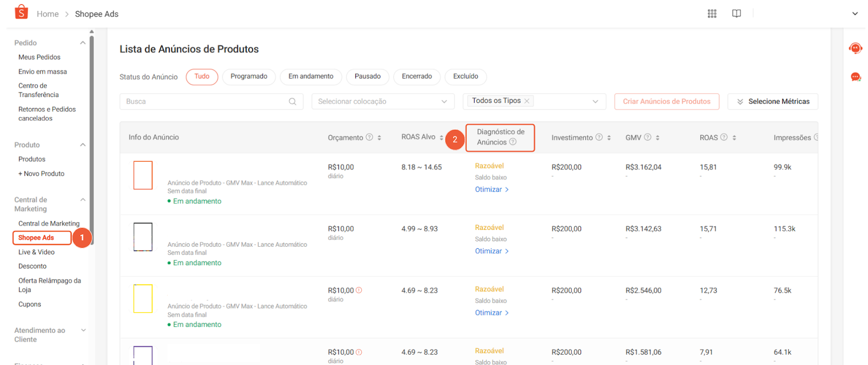The width and height of the screenshot is (868, 365).
Task: Open Desconto in the sidebar
Action: [x=33, y=266]
